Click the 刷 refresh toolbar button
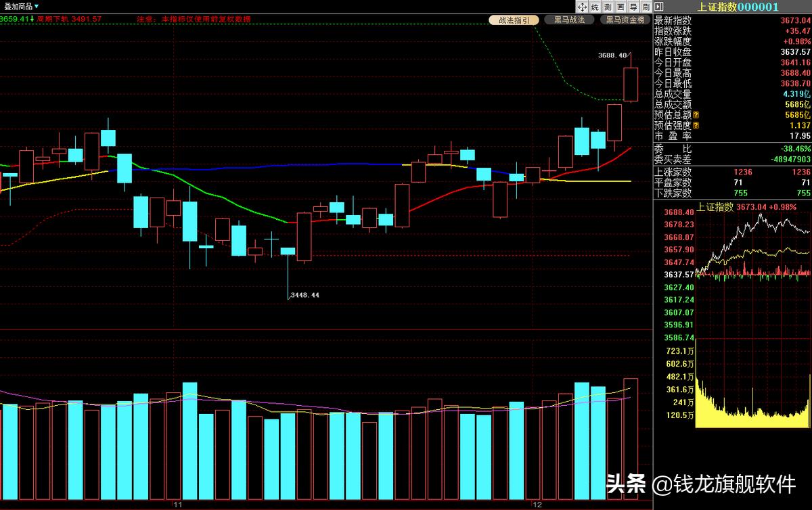Image resolution: width=812 pixels, height=510 pixels. point(646,6)
